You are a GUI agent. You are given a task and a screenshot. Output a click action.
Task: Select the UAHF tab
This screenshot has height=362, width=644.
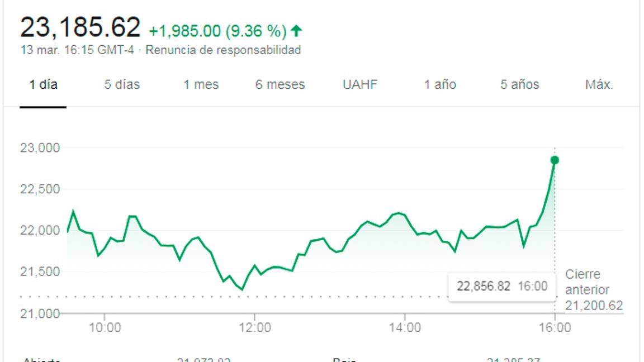click(x=360, y=84)
